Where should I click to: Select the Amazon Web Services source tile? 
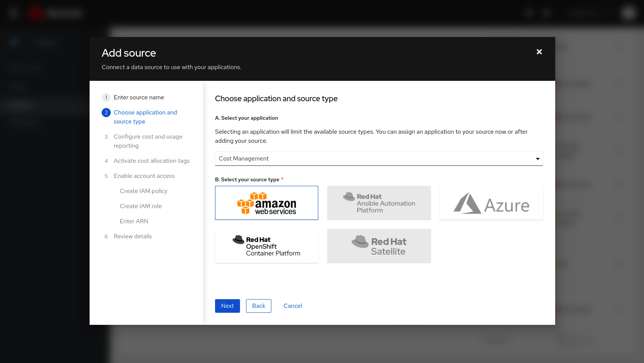[x=266, y=203]
